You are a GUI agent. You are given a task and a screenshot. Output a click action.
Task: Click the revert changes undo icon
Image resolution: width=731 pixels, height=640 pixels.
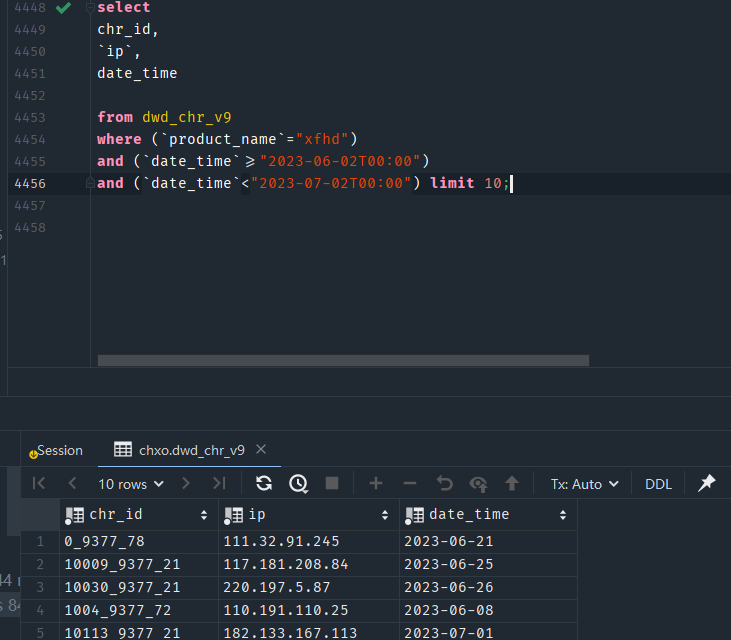[445, 484]
